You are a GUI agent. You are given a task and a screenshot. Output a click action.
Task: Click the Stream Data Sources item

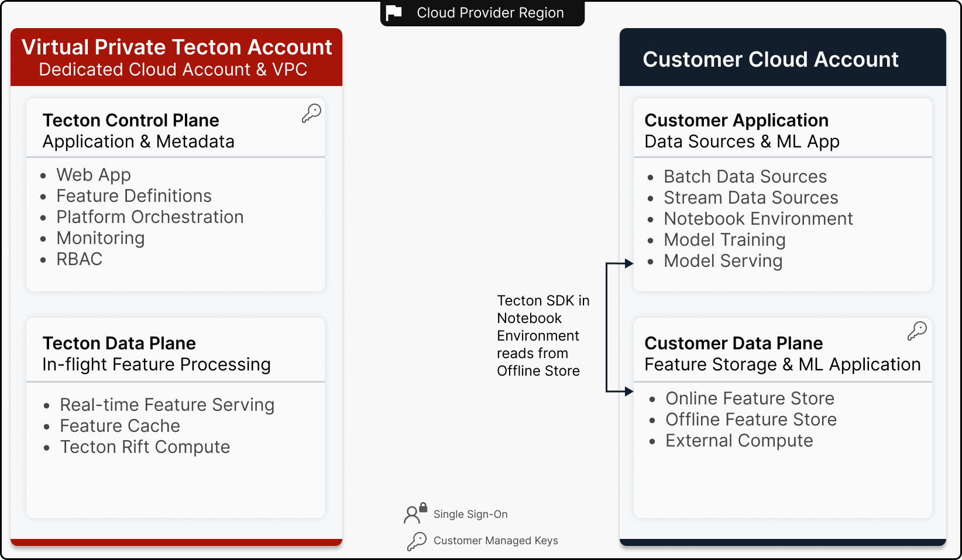tap(751, 198)
